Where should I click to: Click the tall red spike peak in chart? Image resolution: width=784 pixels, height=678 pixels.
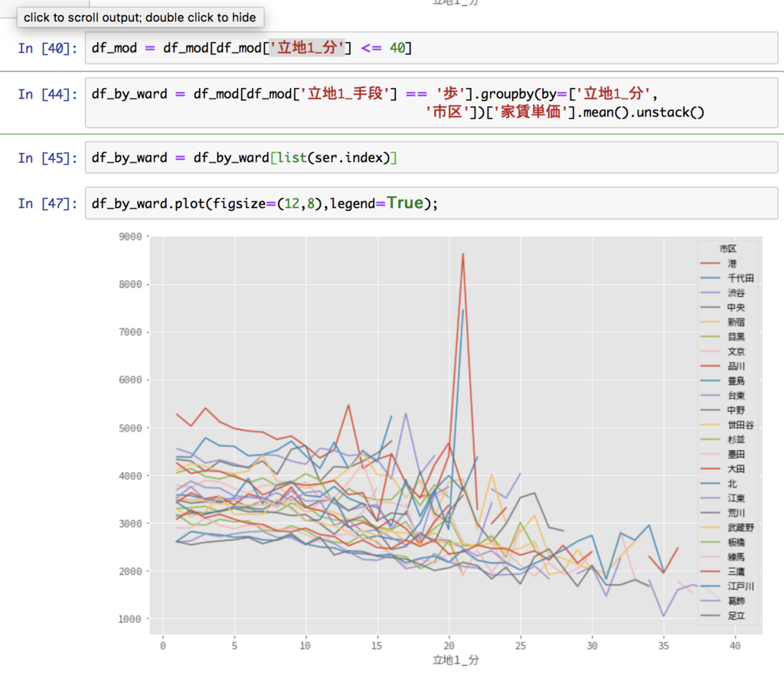[x=463, y=254]
